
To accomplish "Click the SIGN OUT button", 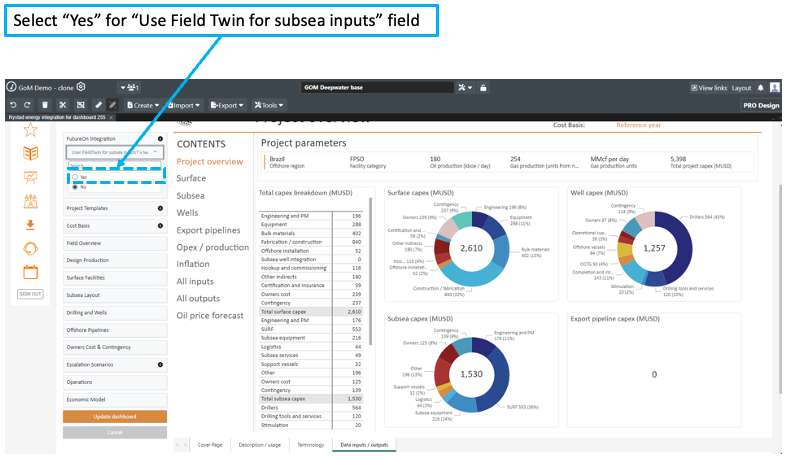I will (x=30, y=294).
